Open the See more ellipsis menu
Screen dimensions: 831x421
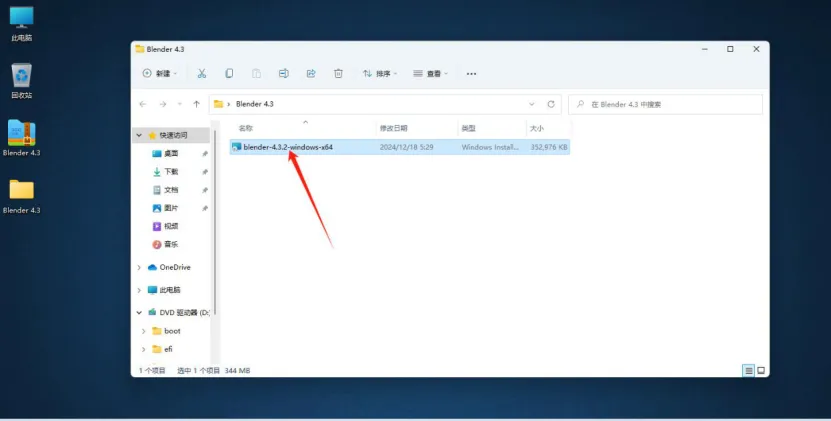[471, 74]
